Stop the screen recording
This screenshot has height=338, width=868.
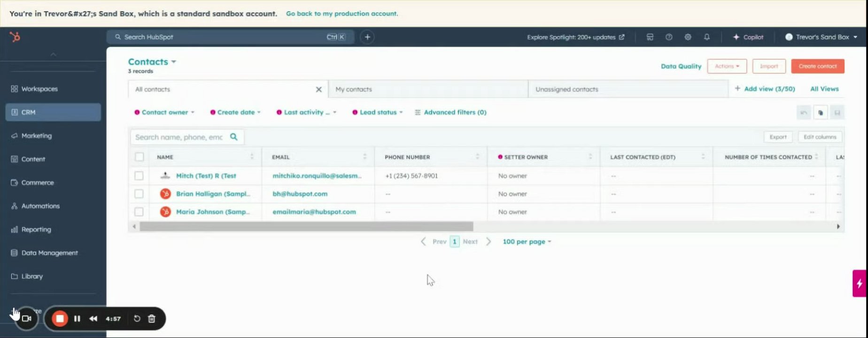click(x=60, y=319)
